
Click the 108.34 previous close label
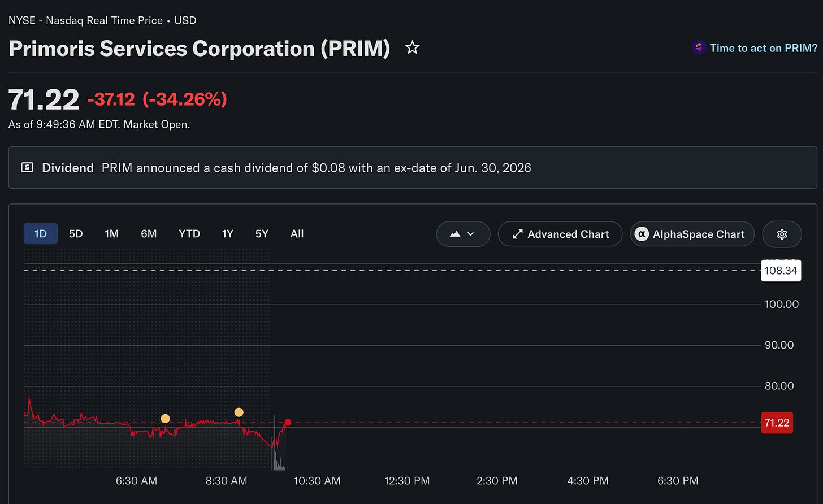click(x=781, y=271)
